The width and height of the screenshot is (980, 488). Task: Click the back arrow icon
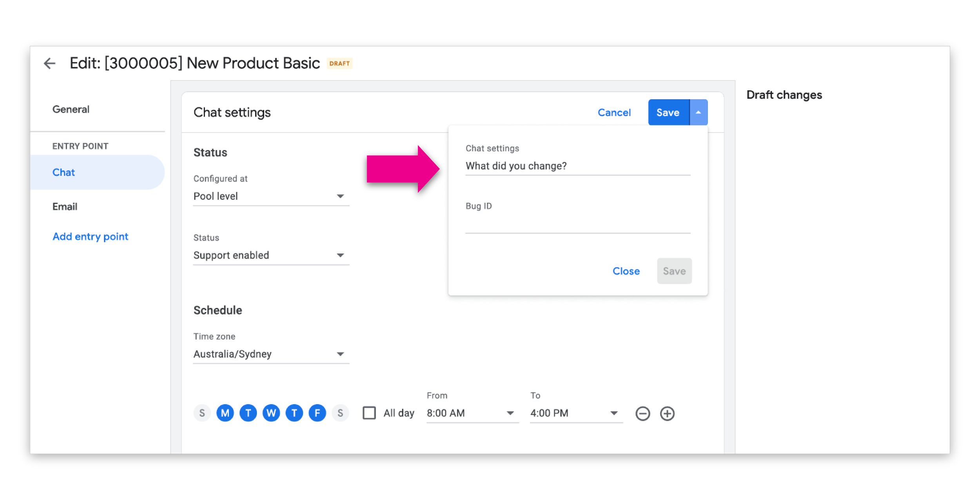click(x=49, y=63)
